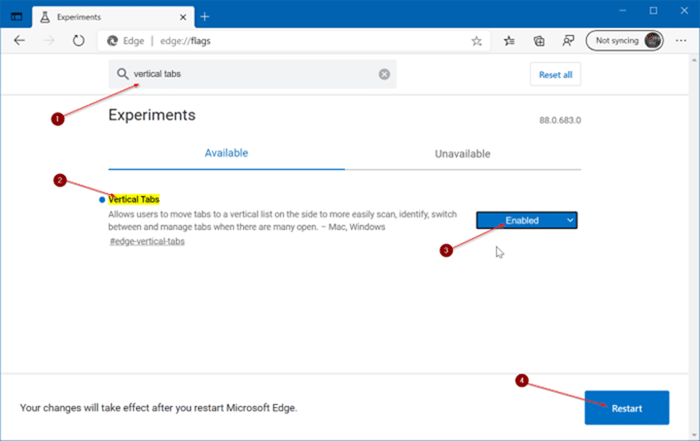Restart Microsoft Edge to apply changes
The height and width of the screenshot is (441, 700).
click(627, 408)
